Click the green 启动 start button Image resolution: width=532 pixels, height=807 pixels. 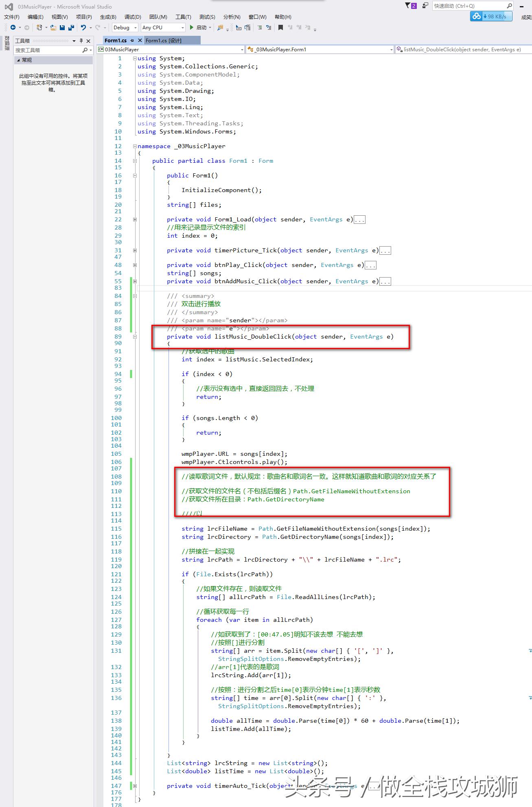[x=198, y=28]
